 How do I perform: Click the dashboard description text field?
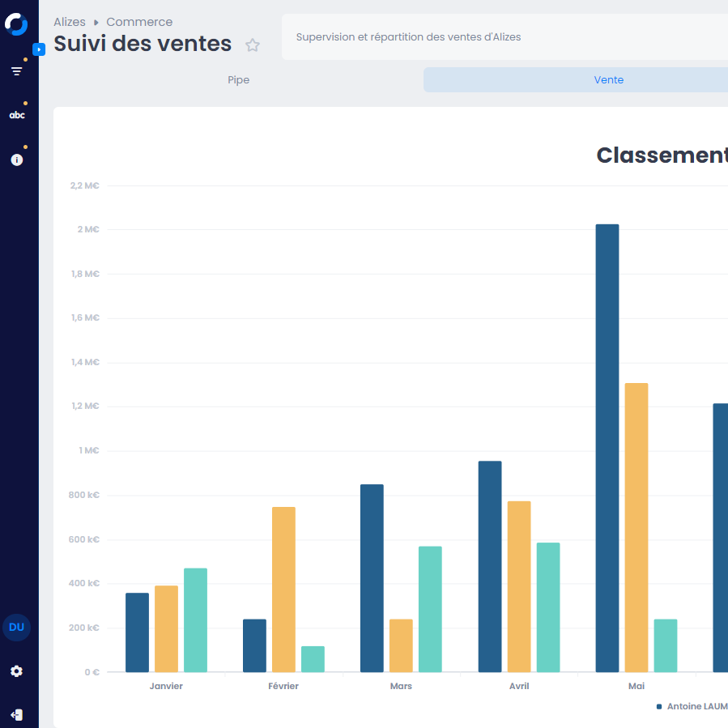tap(502, 37)
